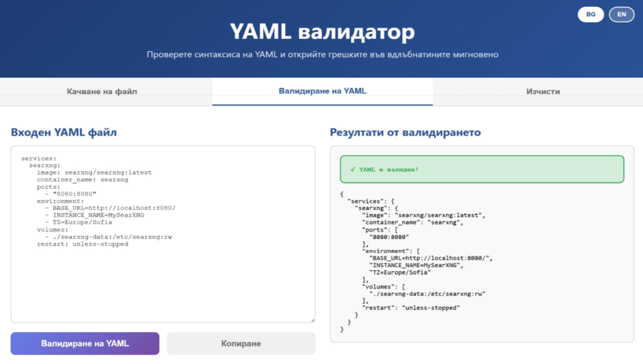643x364 pixels.
Task: Click '"volumes": [' output line
Action: click(384, 287)
